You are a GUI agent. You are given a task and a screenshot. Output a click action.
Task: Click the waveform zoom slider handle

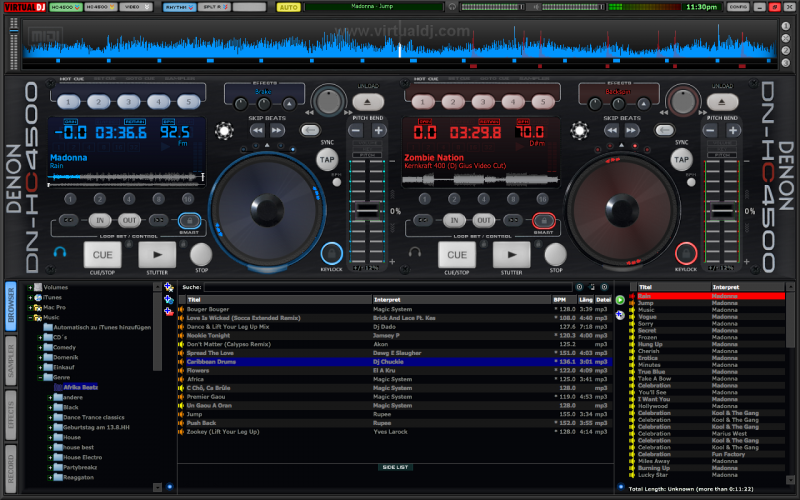(x=14, y=31)
